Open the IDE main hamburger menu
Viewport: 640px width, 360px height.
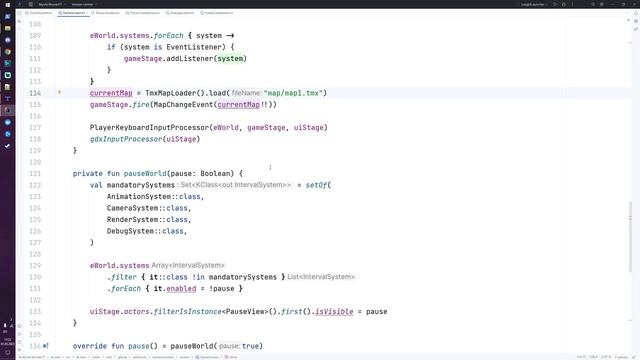click(31, 4)
